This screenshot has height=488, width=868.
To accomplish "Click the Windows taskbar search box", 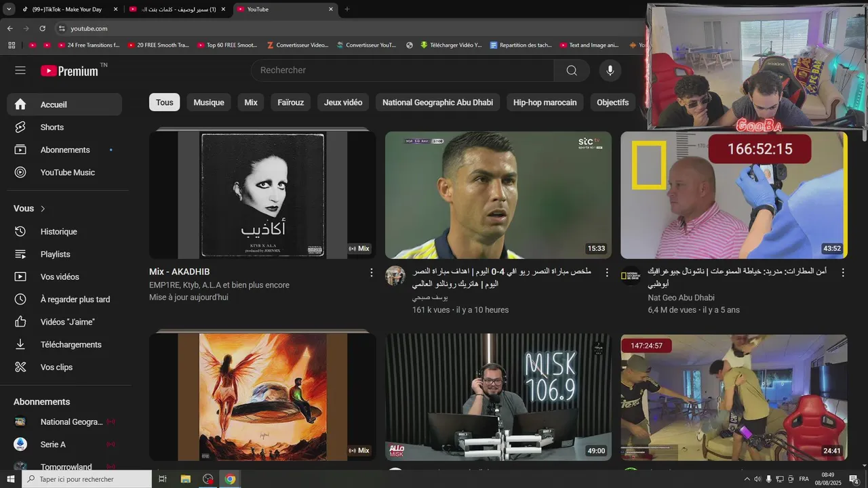I will click(87, 479).
